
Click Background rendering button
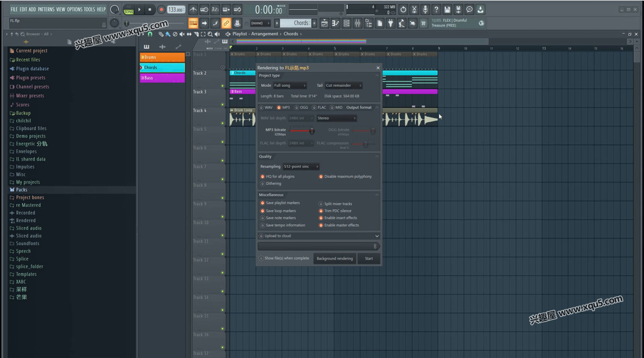335,259
